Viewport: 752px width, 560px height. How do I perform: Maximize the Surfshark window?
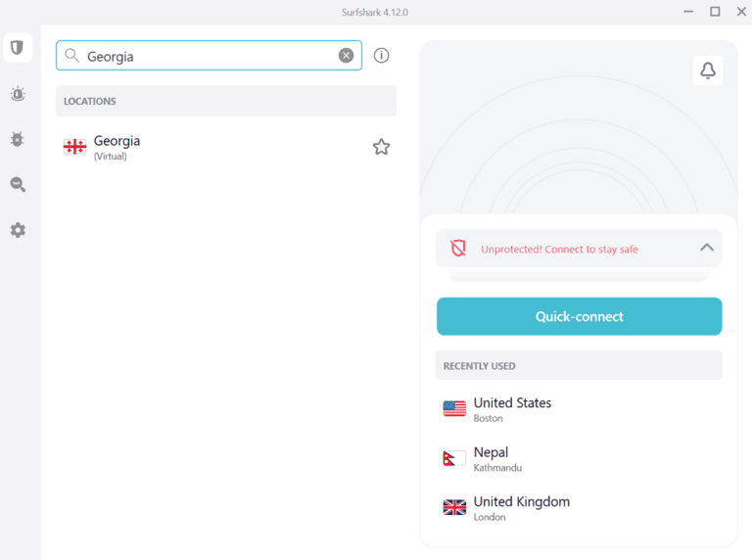coord(715,12)
